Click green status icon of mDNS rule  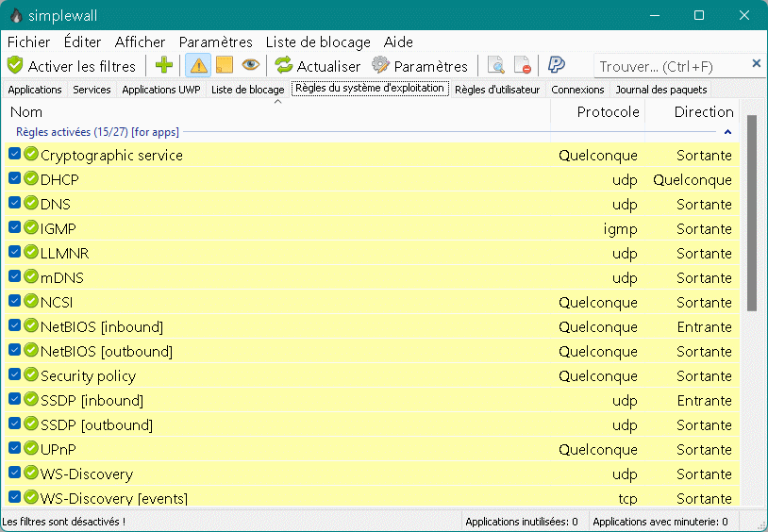click(x=31, y=276)
